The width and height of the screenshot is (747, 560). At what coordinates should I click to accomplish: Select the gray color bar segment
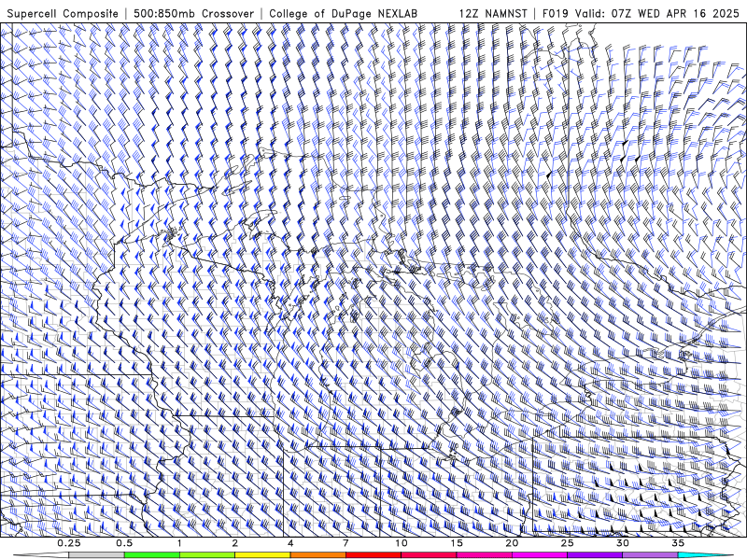[x=97, y=555]
